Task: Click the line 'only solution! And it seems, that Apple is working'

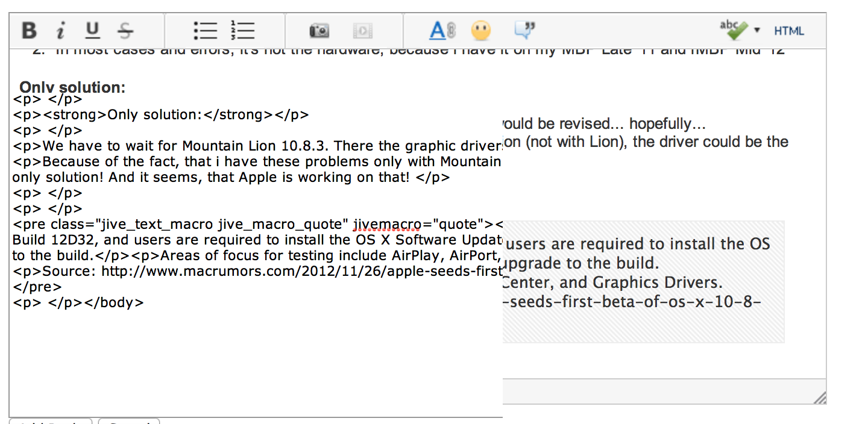Action: point(231,178)
